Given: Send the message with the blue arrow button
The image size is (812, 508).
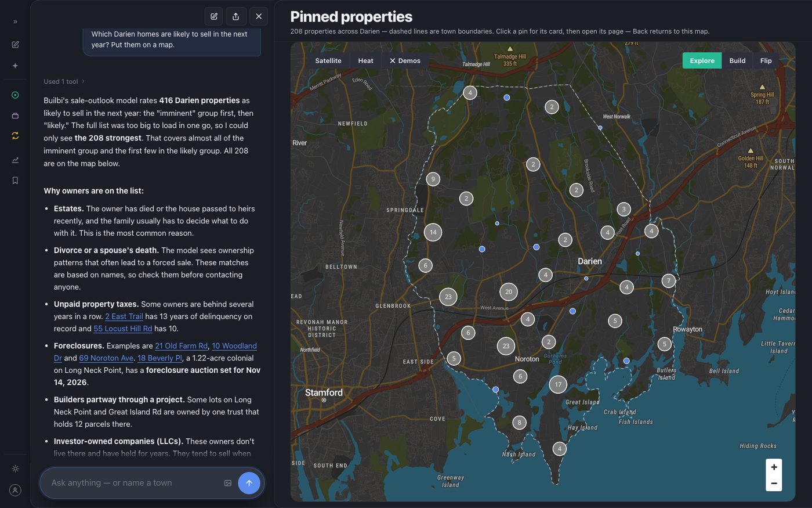Looking at the screenshot, I should pyautogui.click(x=249, y=483).
